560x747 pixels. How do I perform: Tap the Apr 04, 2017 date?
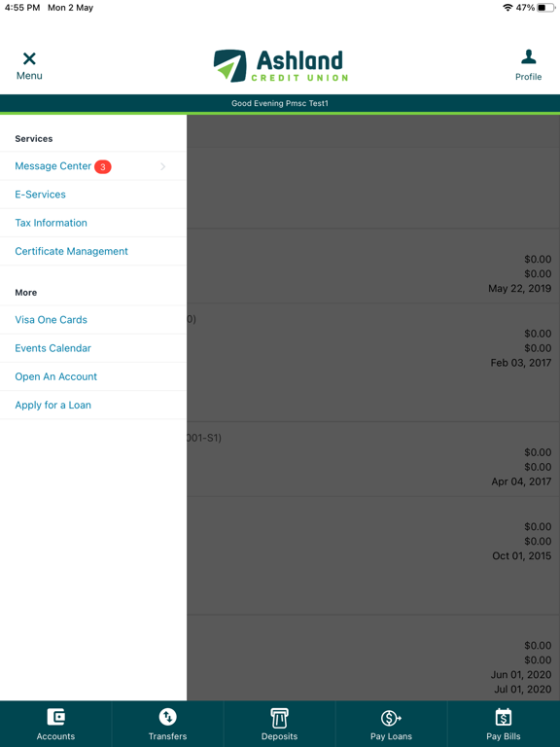tap(521, 481)
